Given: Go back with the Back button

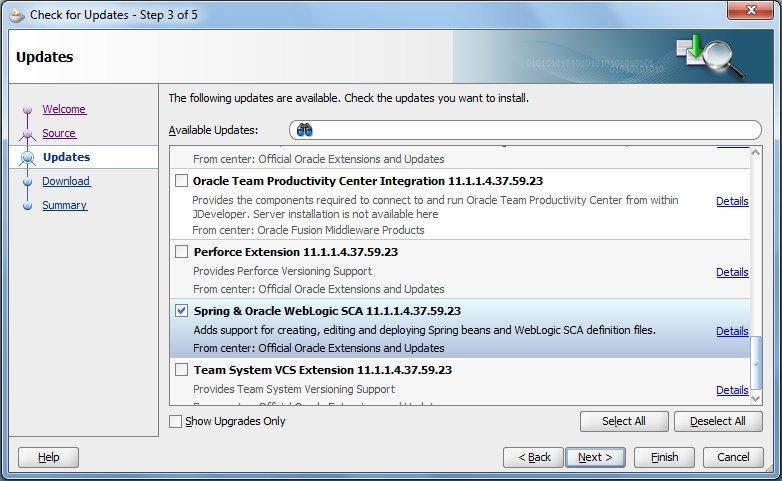Looking at the screenshot, I should (x=534, y=457).
